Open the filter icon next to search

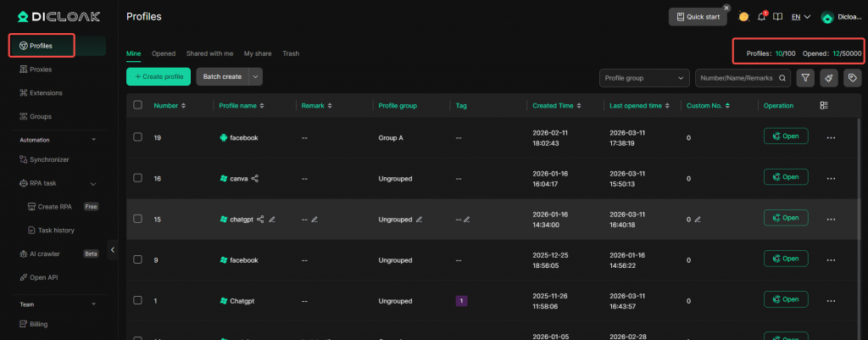805,78
